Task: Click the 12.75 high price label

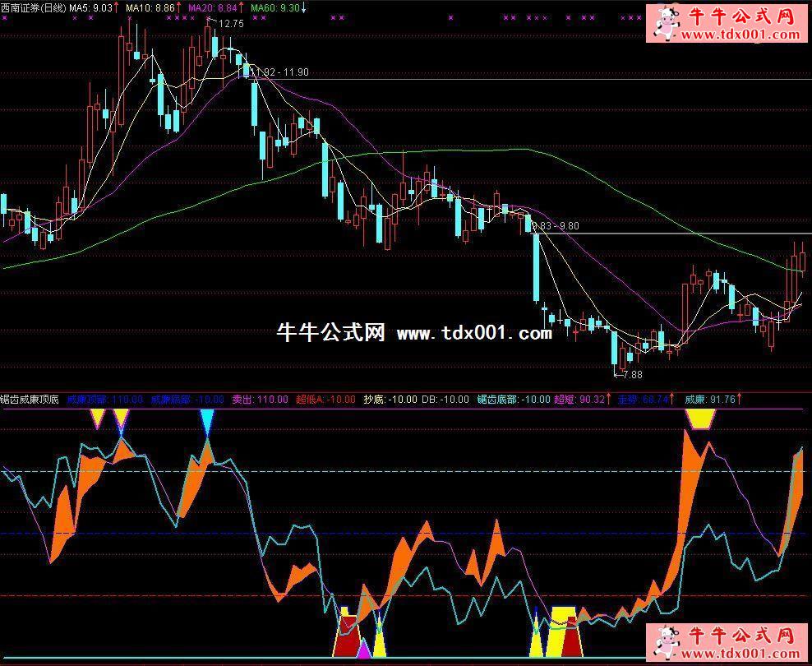Action: [x=230, y=24]
